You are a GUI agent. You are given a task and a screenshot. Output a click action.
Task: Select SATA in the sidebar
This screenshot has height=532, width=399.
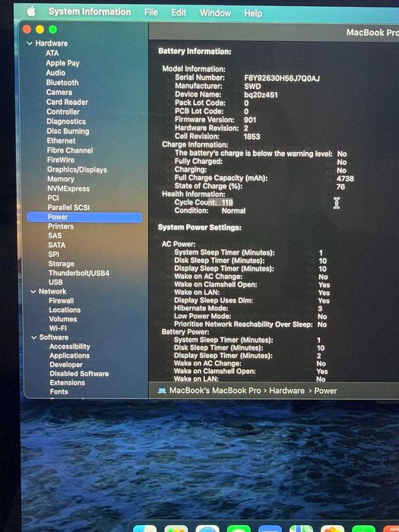(x=57, y=245)
